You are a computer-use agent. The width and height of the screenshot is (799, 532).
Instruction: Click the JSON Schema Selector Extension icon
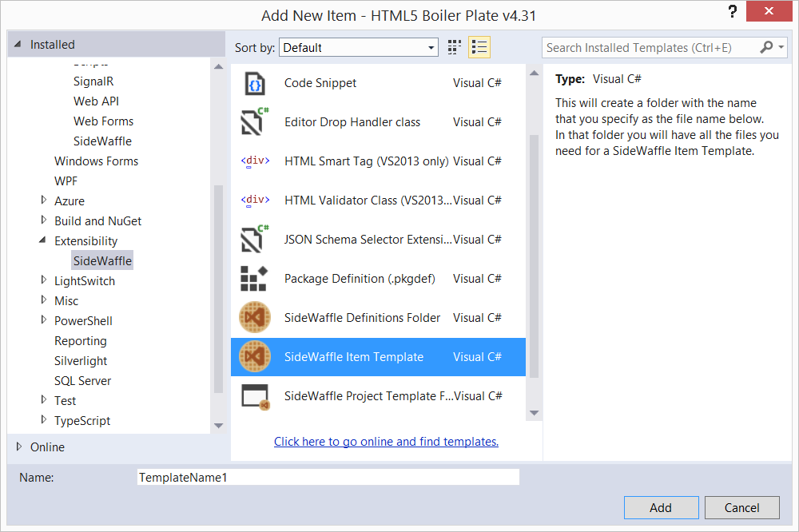pyautogui.click(x=255, y=240)
